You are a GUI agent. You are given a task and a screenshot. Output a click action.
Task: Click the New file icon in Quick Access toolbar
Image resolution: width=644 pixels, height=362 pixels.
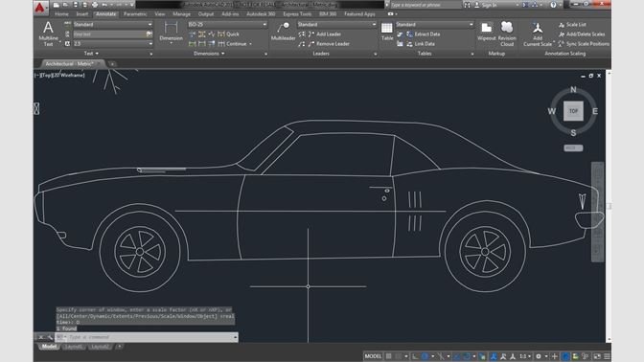[56, 5]
